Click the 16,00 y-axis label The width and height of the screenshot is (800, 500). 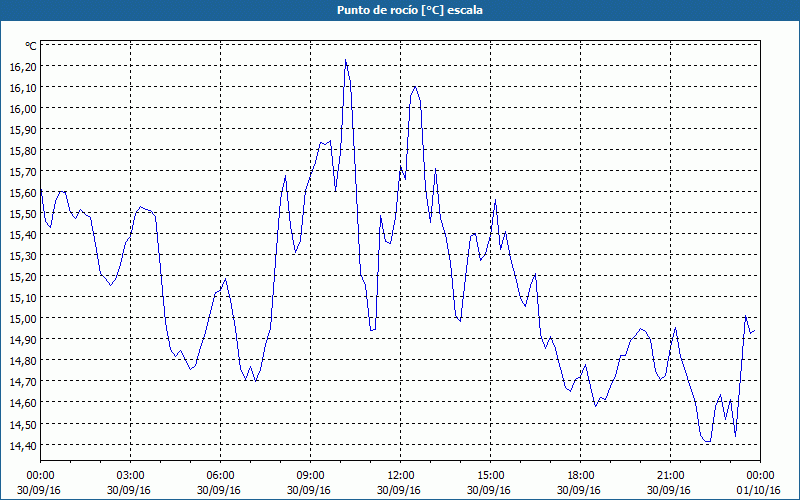[x=23, y=109]
